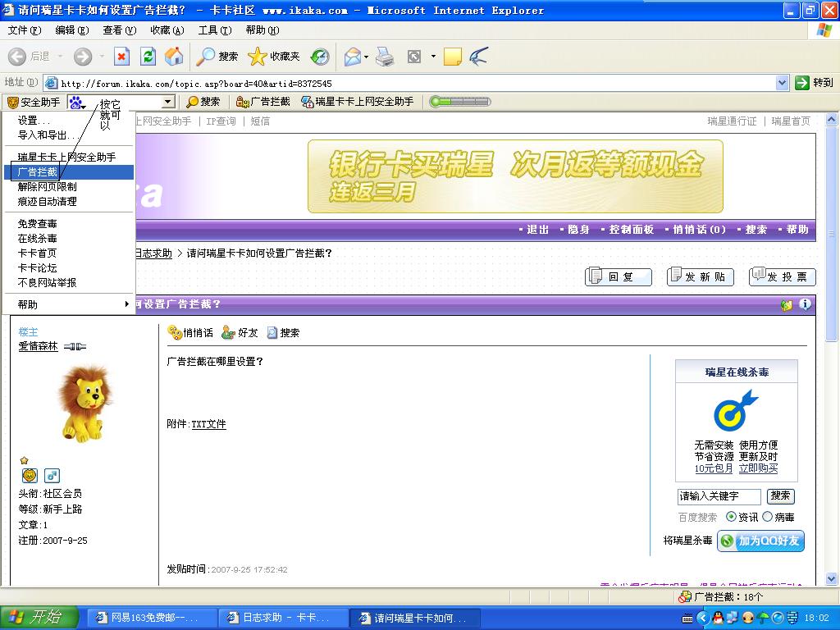Click the 搜索 button on assistant toolbar
This screenshot has height=630, width=840.
pos(203,102)
